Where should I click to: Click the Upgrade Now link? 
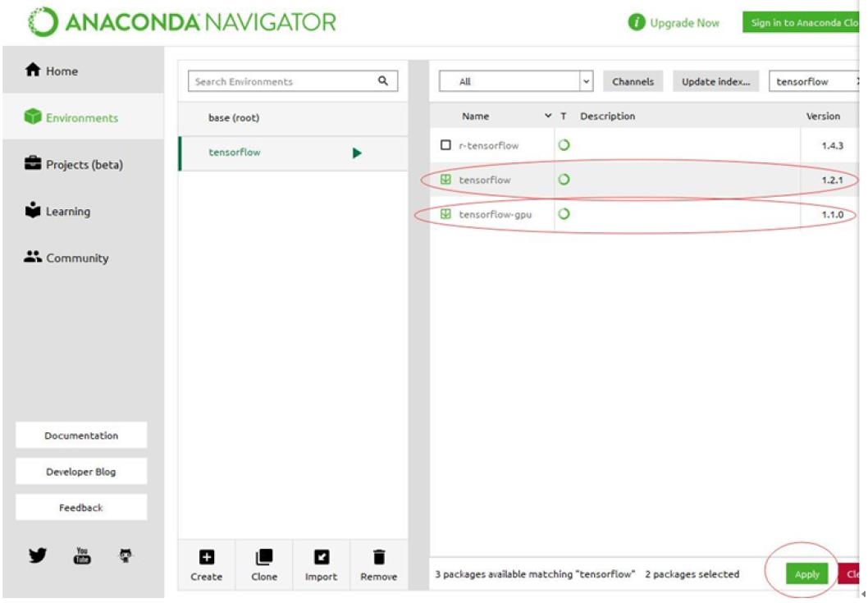(x=685, y=23)
